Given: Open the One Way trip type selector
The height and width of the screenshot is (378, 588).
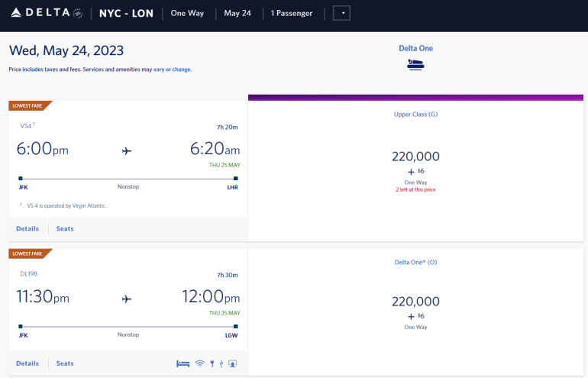Looking at the screenshot, I should [x=188, y=14].
